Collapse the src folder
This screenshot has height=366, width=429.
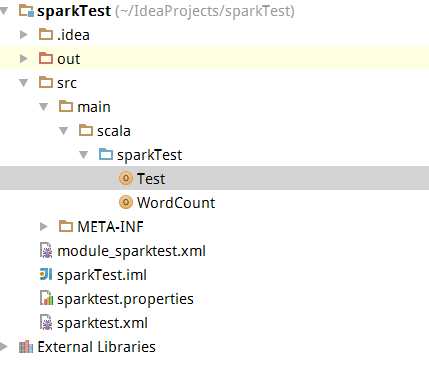click(24, 82)
